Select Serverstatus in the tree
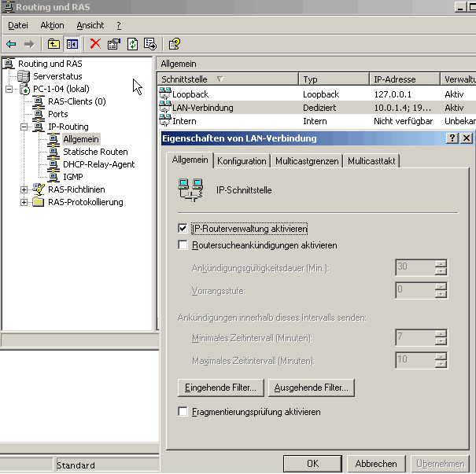476x474 pixels. [57, 76]
